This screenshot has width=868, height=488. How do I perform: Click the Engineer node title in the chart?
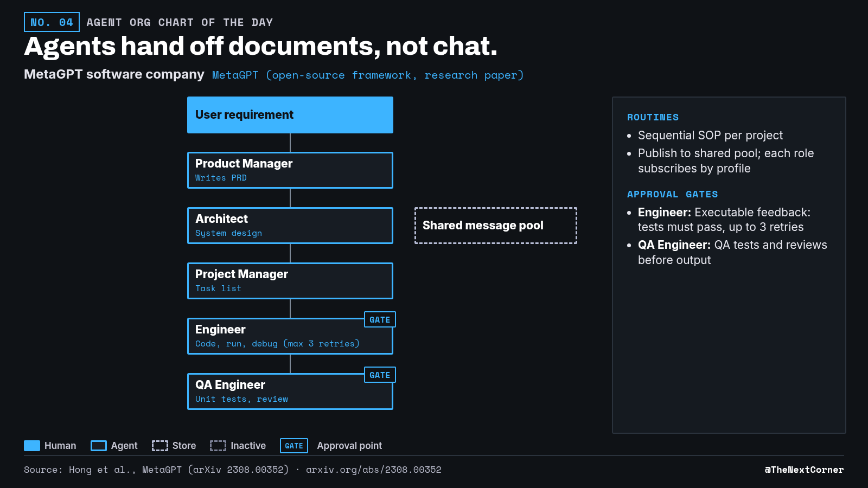tap(220, 329)
